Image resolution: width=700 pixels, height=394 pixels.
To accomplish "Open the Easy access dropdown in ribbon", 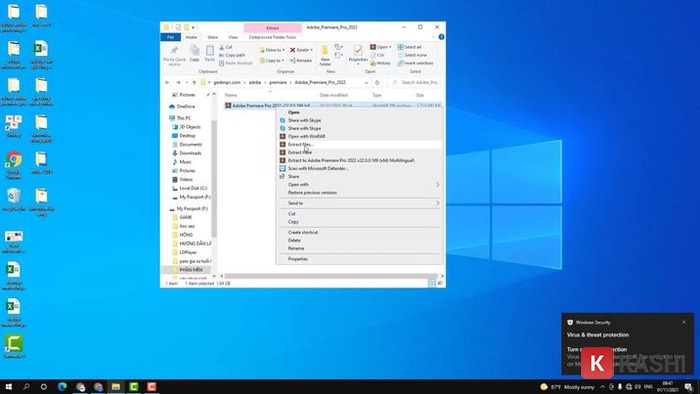I will 338,55.
